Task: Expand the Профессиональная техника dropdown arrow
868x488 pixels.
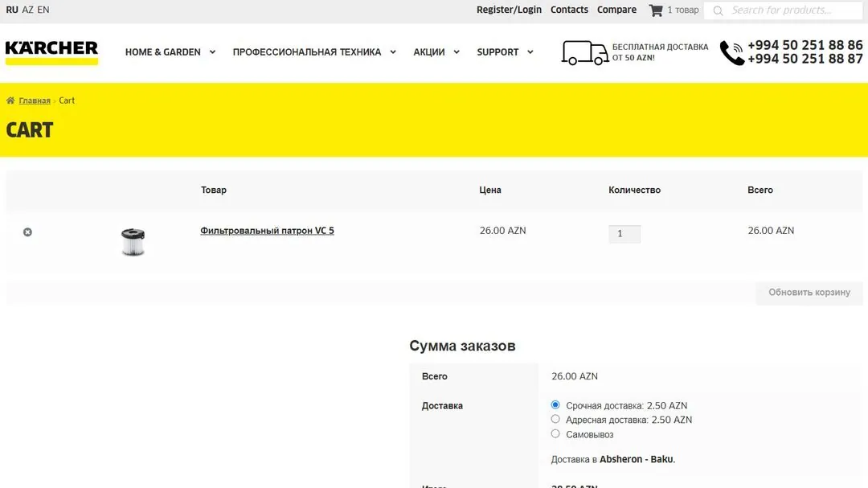Action: point(393,52)
